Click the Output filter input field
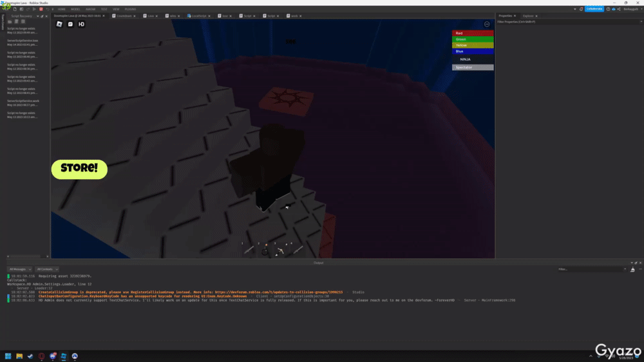Viewport: 644px width, 362px height. click(x=591, y=269)
